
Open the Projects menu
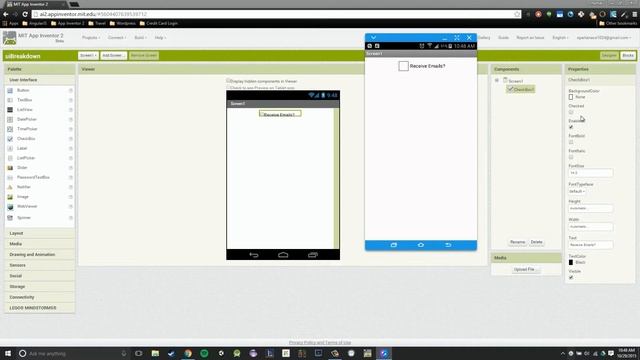point(91,38)
